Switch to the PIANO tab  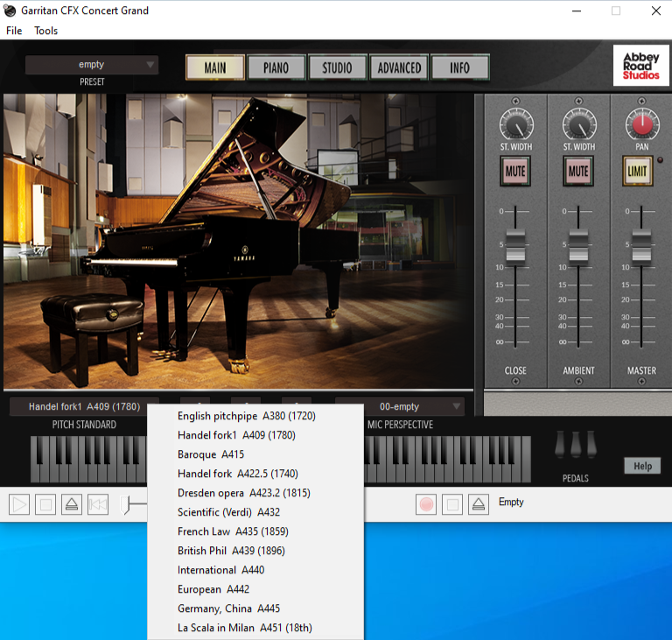(276, 67)
